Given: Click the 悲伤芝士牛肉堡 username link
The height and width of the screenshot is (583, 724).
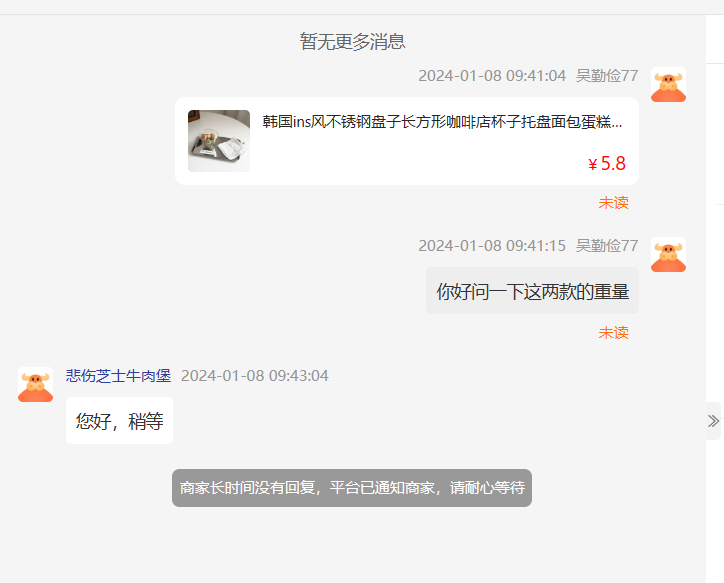Looking at the screenshot, I should tap(119, 376).
